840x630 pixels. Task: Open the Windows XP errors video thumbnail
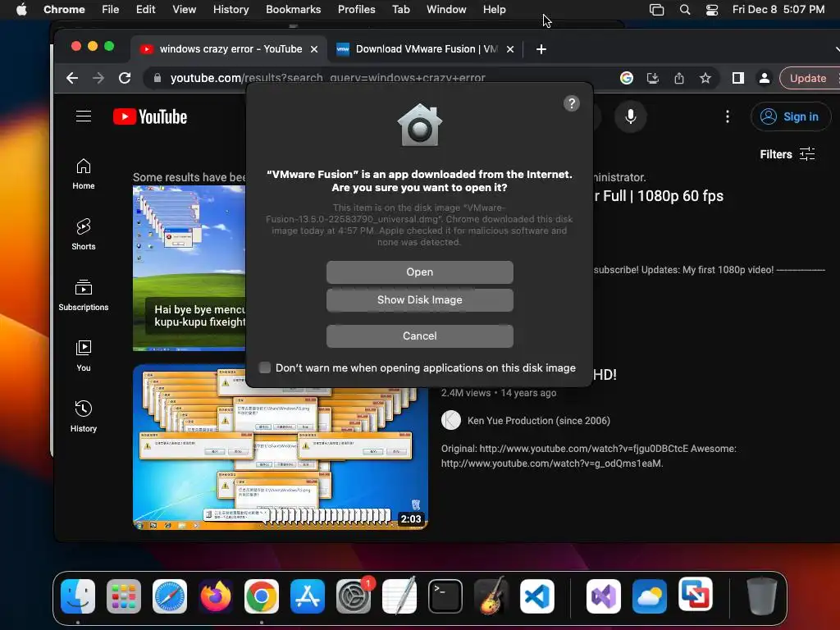[189, 268]
